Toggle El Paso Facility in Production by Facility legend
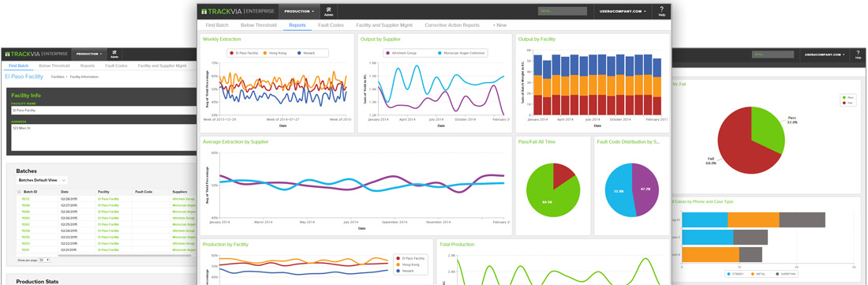This screenshot has height=285, width=868. pos(410,258)
